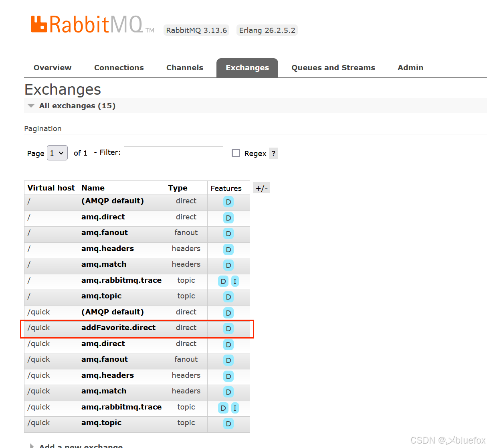This screenshot has height=448, width=487.
Task: Go to the Channels tab
Action: coord(185,68)
